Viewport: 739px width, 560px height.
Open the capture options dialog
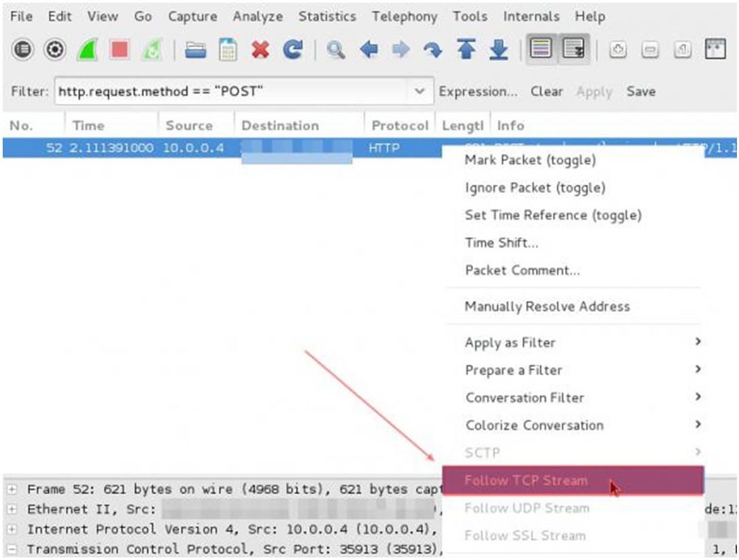(x=54, y=49)
